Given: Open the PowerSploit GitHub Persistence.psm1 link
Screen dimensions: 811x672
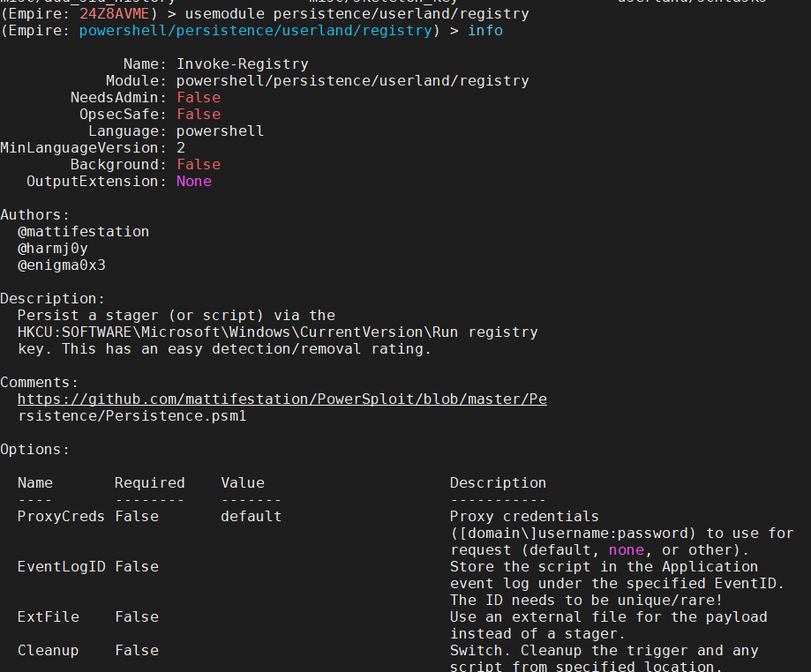Looking at the screenshot, I should point(282,399).
